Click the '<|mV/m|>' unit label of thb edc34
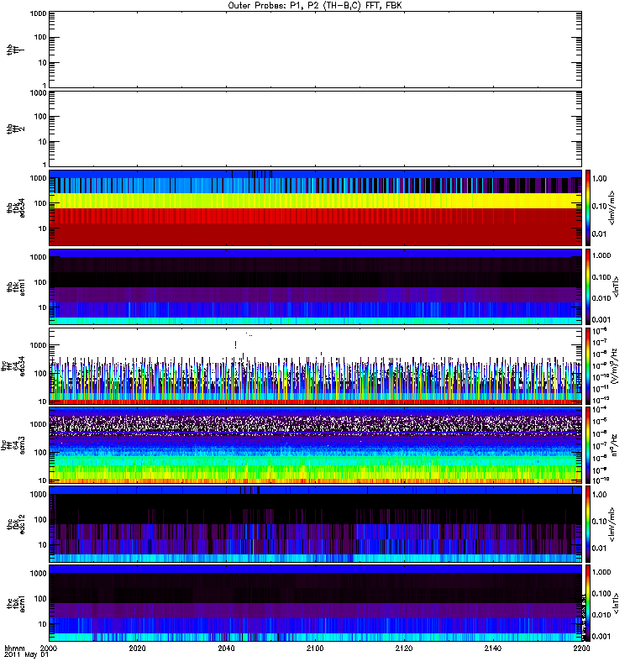The width and height of the screenshot is (630, 672). pos(612,207)
